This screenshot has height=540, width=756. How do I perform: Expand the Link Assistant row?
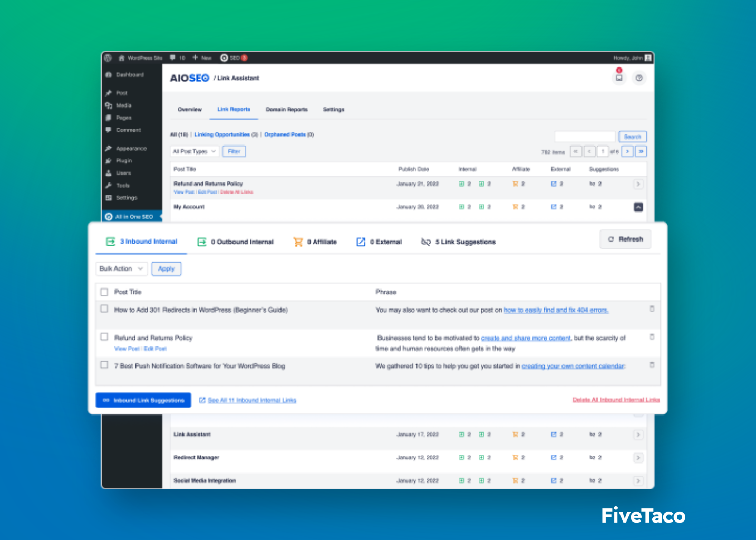click(638, 435)
